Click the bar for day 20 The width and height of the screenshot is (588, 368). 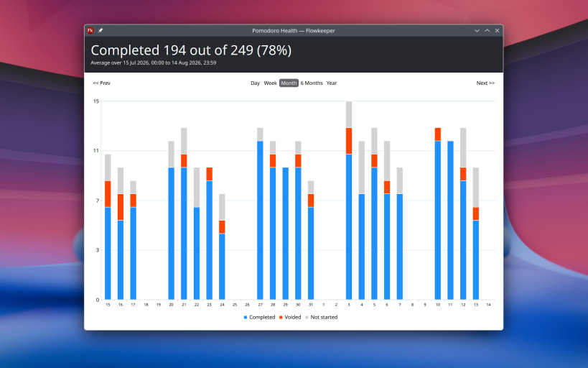[x=172, y=221]
